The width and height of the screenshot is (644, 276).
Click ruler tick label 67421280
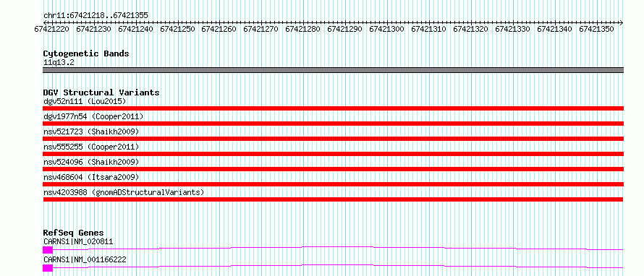coord(302,29)
